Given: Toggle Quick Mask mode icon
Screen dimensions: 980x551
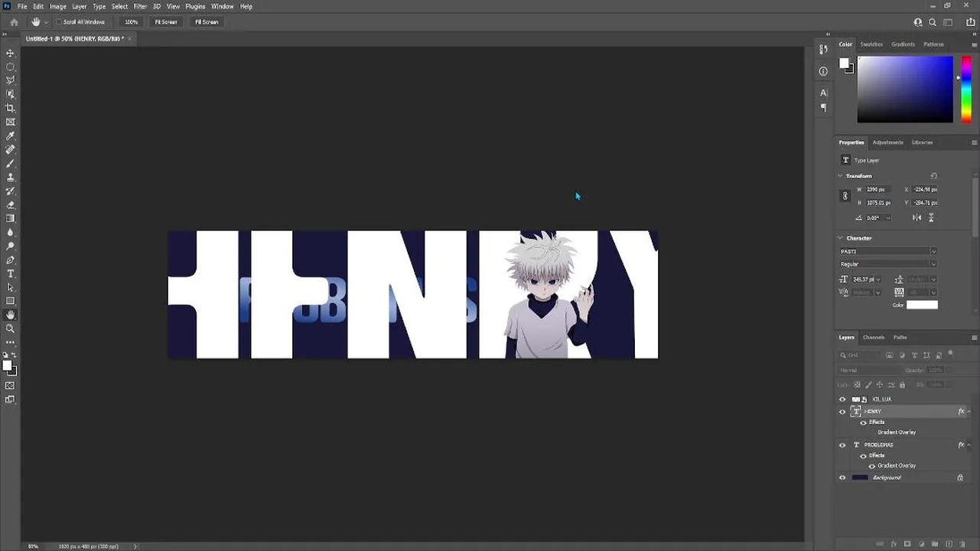Looking at the screenshot, I should point(11,386).
